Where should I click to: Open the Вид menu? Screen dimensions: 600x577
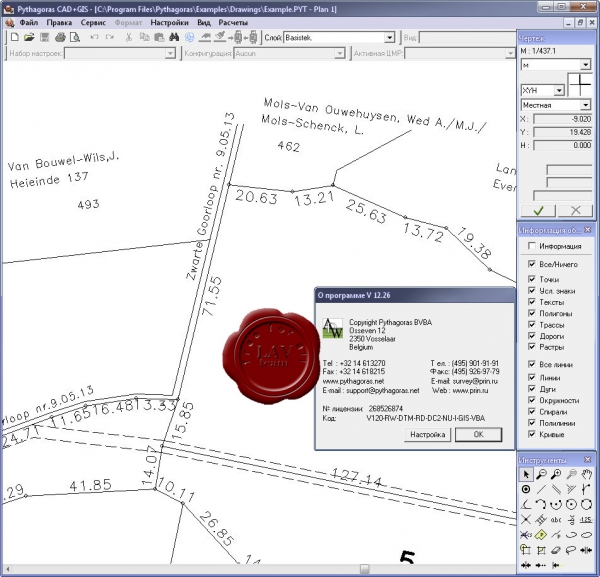tap(204, 23)
